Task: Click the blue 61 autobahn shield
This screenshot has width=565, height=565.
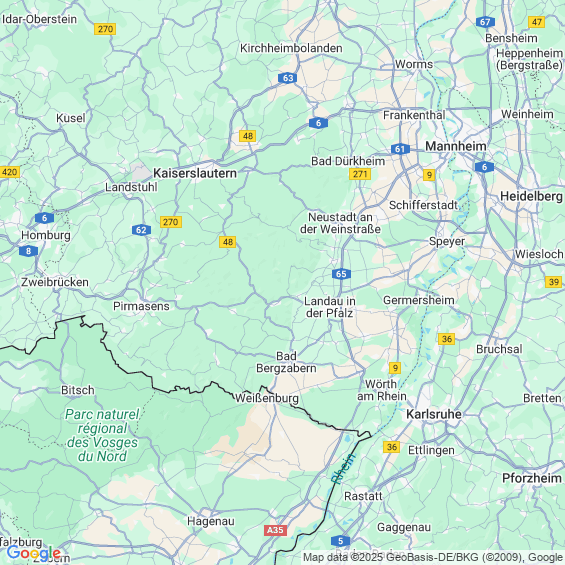Action: pos(400,149)
